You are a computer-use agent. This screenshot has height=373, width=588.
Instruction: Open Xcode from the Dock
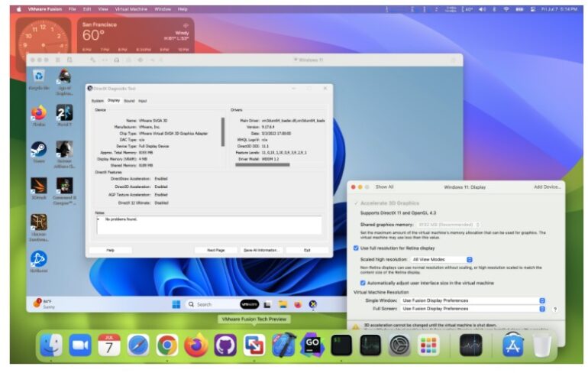click(283, 345)
